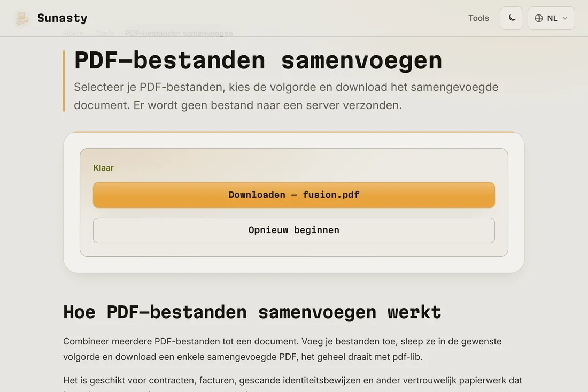
Task: Click Opnieuw beginnen to start over
Action: pos(294,230)
